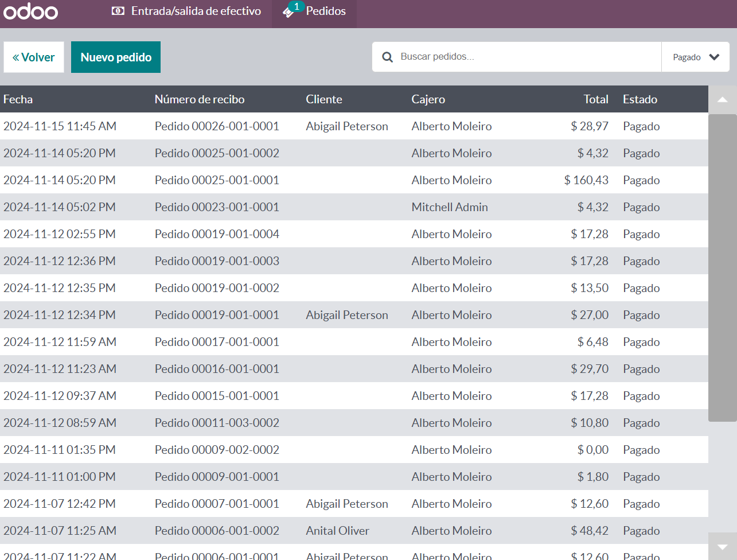Click the date 2024-11-11 01:35 PM
The height and width of the screenshot is (560, 737).
coord(60,450)
